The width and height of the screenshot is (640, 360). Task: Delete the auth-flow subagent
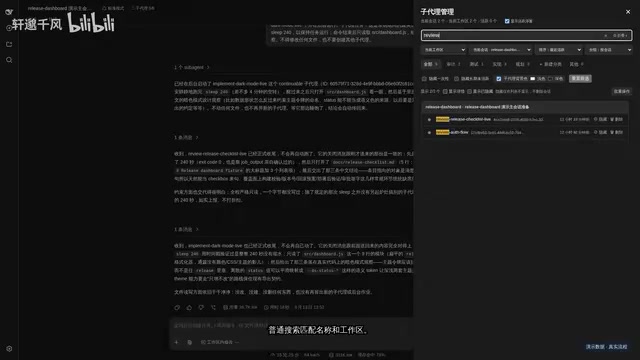[616, 132]
